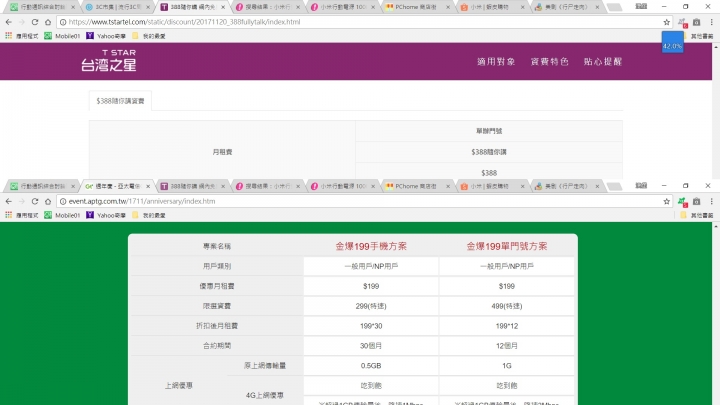Switch to PChome 商店街 tab in top window
720x405 pixels.
click(x=416, y=7)
